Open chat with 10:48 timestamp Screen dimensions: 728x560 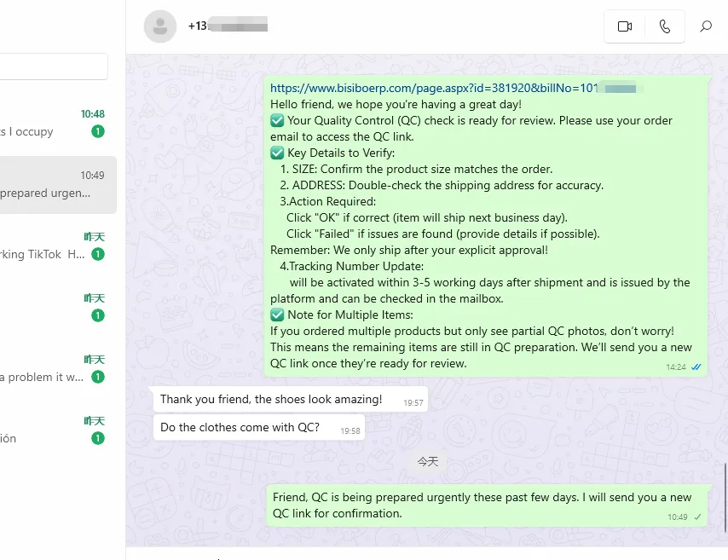[53, 123]
